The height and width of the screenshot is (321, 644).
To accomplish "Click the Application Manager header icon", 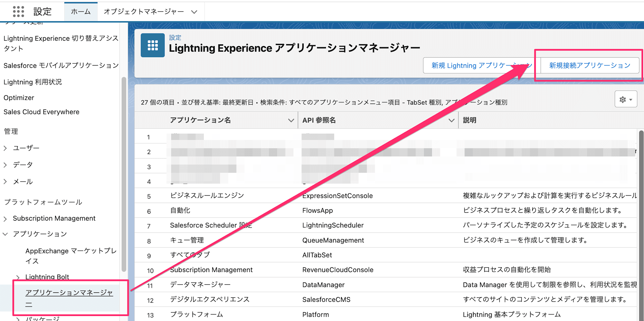I will (153, 45).
